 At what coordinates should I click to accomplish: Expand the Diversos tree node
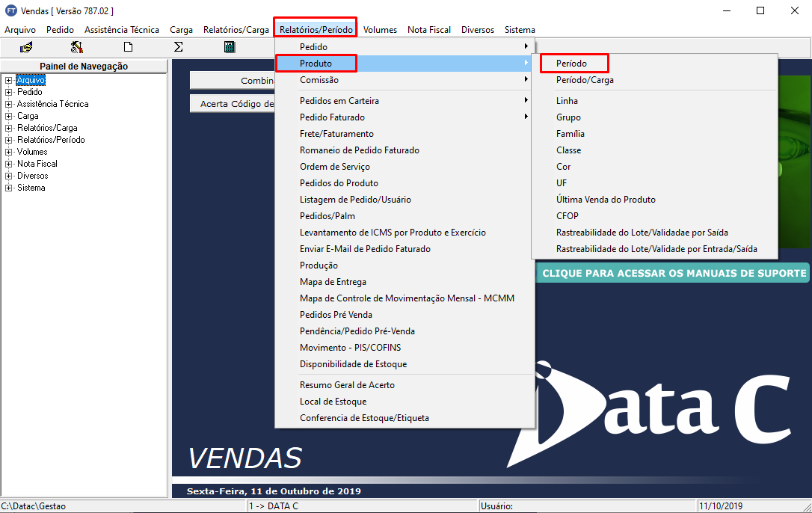click(x=8, y=176)
